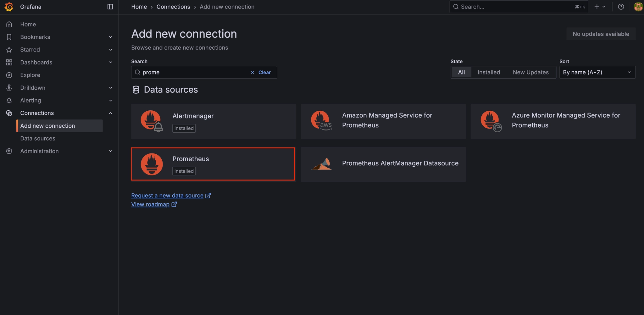The width and height of the screenshot is (644, 315).
Task: Open the Prometheus data source card
Action: (213, 164)
